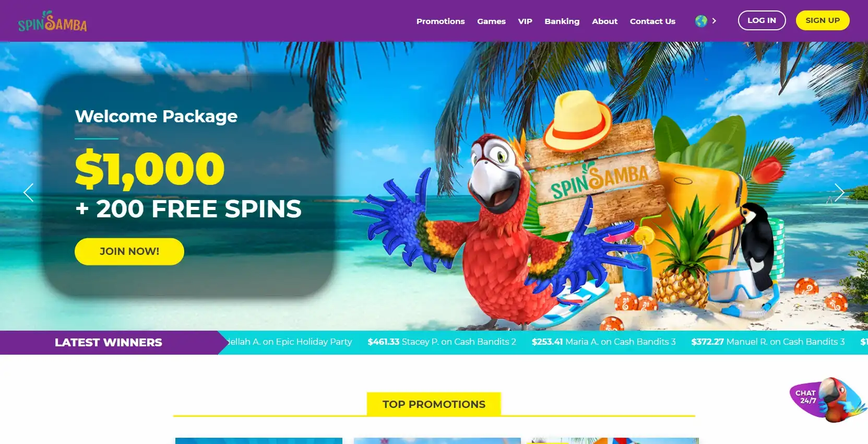
Task: Click the Spin Samba logo
Action: click(x=52, y=21)
